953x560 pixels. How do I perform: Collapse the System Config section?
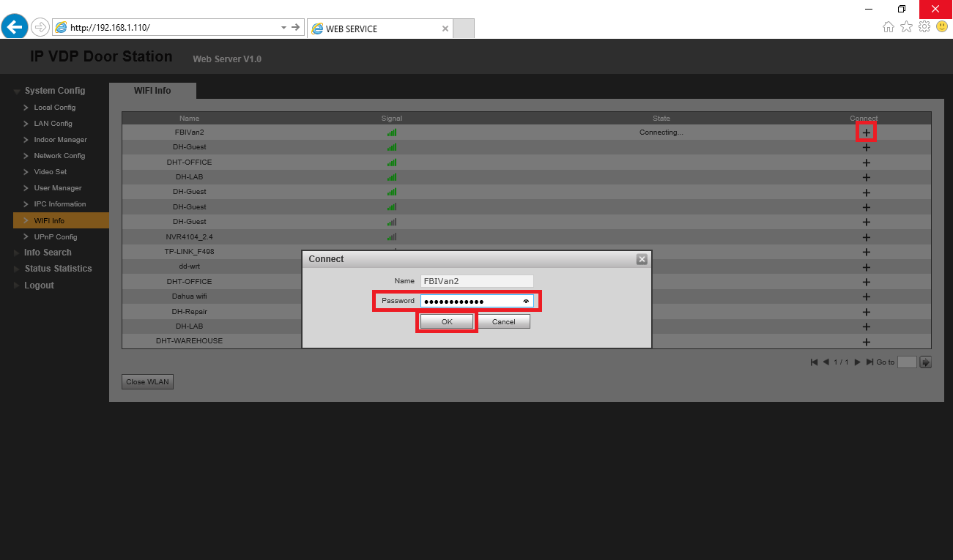[x=18, y=91]
